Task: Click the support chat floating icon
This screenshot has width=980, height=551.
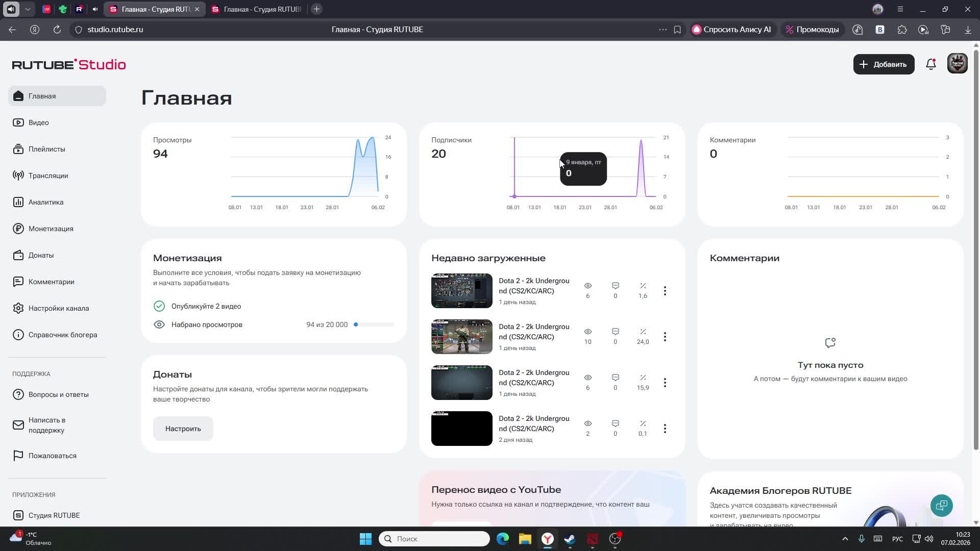Action: click(941, 505)
